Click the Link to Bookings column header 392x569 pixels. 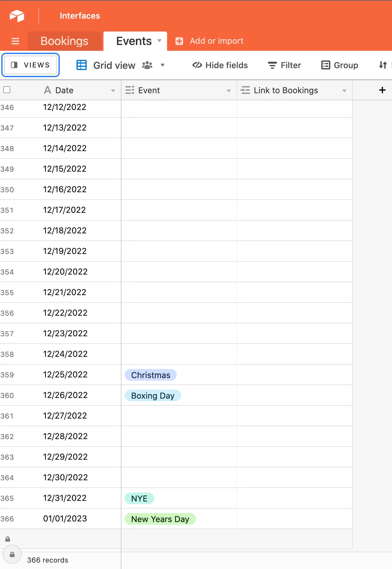point(295,90)
